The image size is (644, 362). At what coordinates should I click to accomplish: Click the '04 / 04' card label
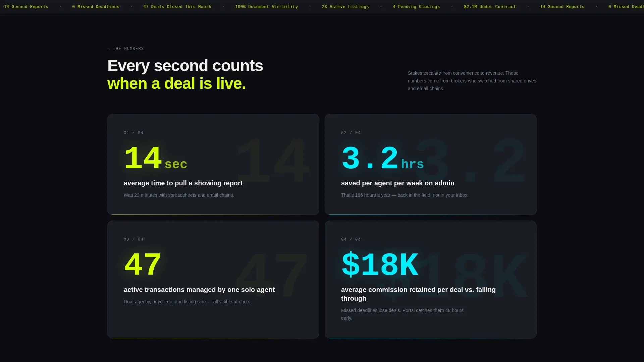tap(351, 239)
